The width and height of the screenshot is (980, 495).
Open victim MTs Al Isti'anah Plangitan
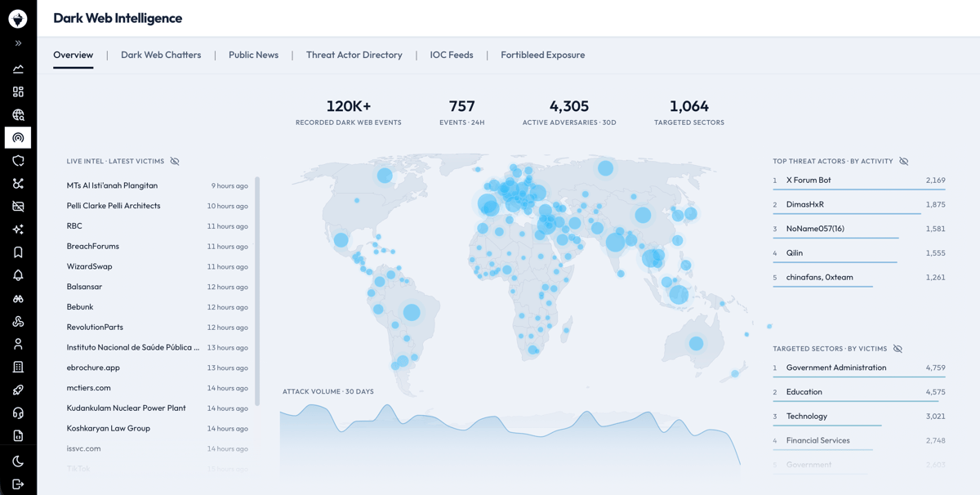(x=158, y=185)
